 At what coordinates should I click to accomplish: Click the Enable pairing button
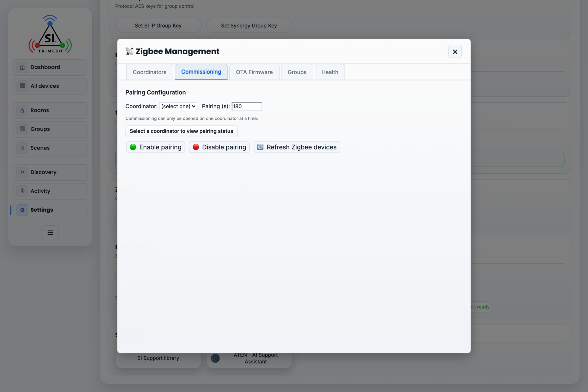point(156,147)
